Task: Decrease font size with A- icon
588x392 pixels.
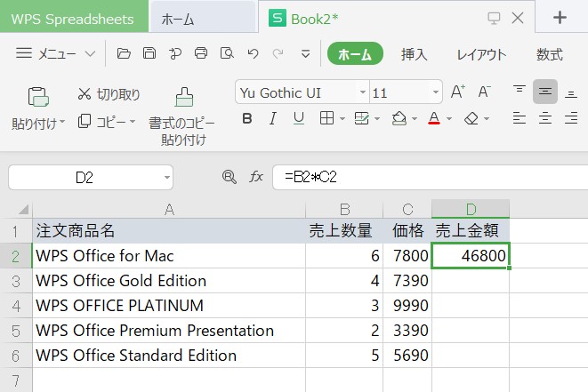Action: 484,92
